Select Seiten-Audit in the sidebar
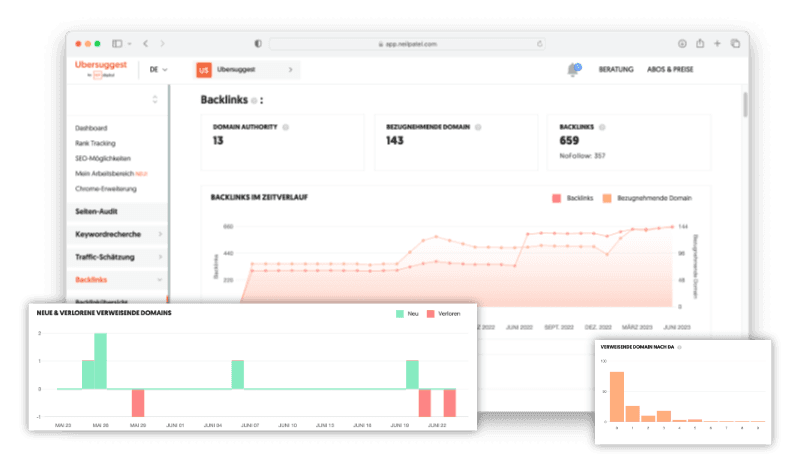Screen dimensions: 800x461 (117, 212)
